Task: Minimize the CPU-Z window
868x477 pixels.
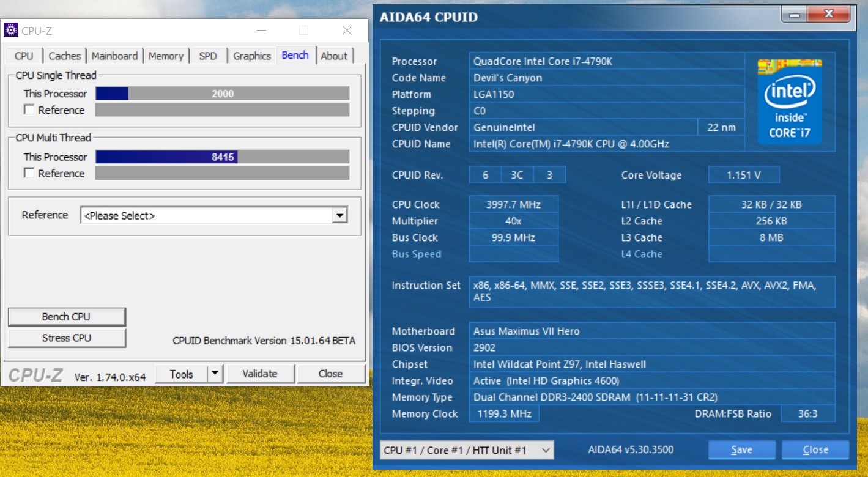Action: 261,30
